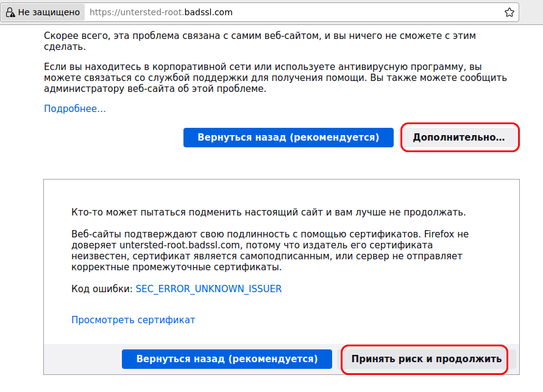Bookmark this page with the star icon
The width and height of the screenshot is (543, 392).
[509, 12]
